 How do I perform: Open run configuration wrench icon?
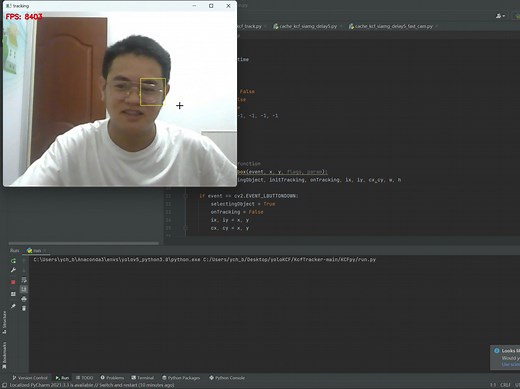click(13, 270)
